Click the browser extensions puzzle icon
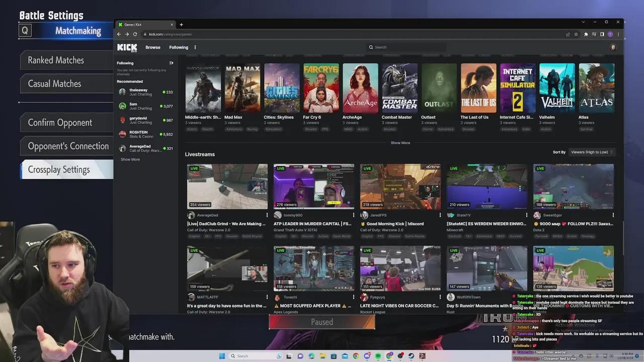Screen dimensions: 644x362 point(585,34)
